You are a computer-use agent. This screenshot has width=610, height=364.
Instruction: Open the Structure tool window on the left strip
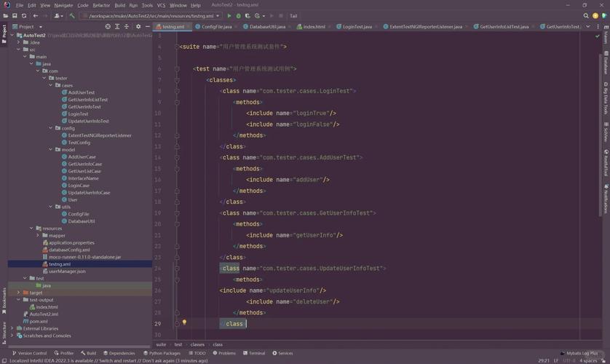pyautogui.click(x=4, y=333)
